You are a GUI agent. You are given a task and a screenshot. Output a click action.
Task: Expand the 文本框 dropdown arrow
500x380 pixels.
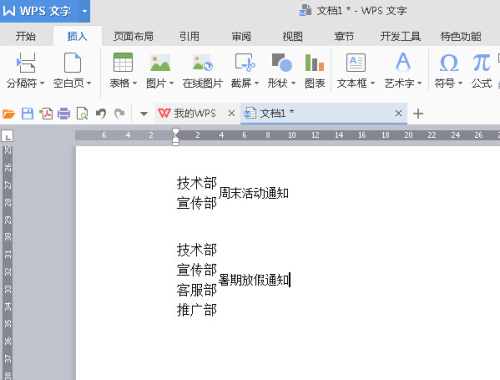tap(373, 83)
